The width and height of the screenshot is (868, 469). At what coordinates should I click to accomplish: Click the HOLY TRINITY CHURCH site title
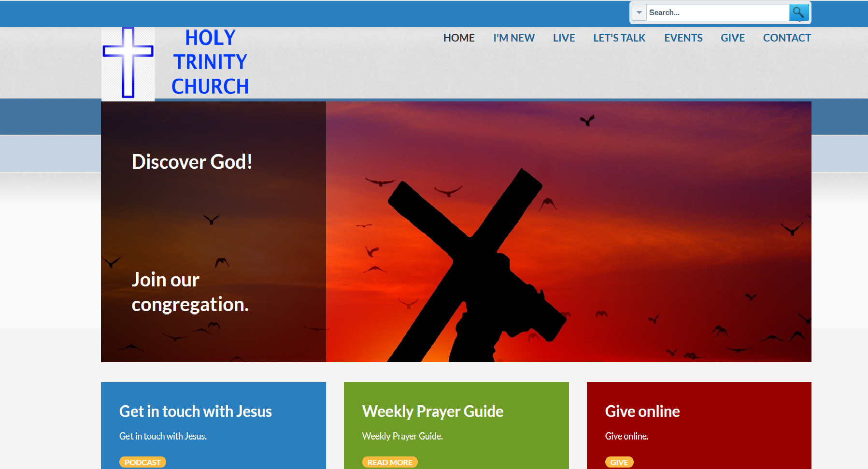209,61
